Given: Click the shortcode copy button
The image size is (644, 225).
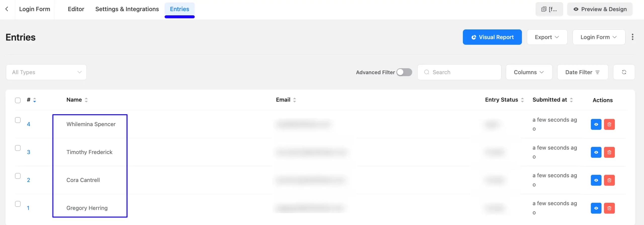Looking at the screenshot, I should pos(549,9).
